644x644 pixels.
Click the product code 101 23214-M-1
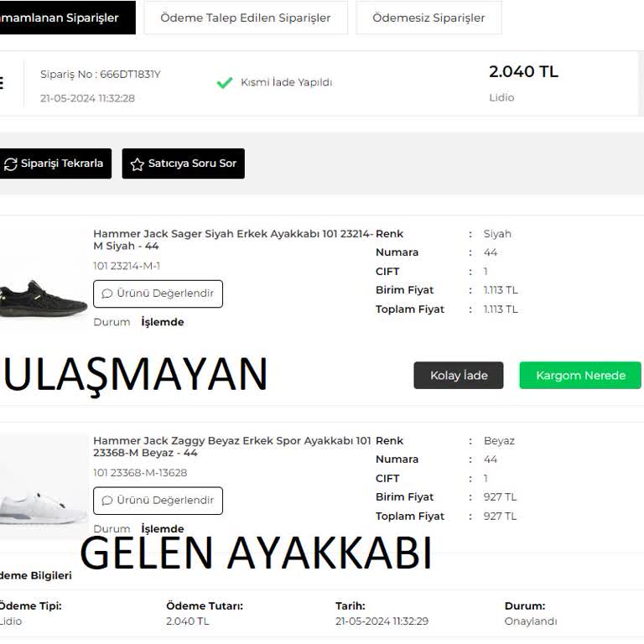pyautogui.click(x=127, y=266)
